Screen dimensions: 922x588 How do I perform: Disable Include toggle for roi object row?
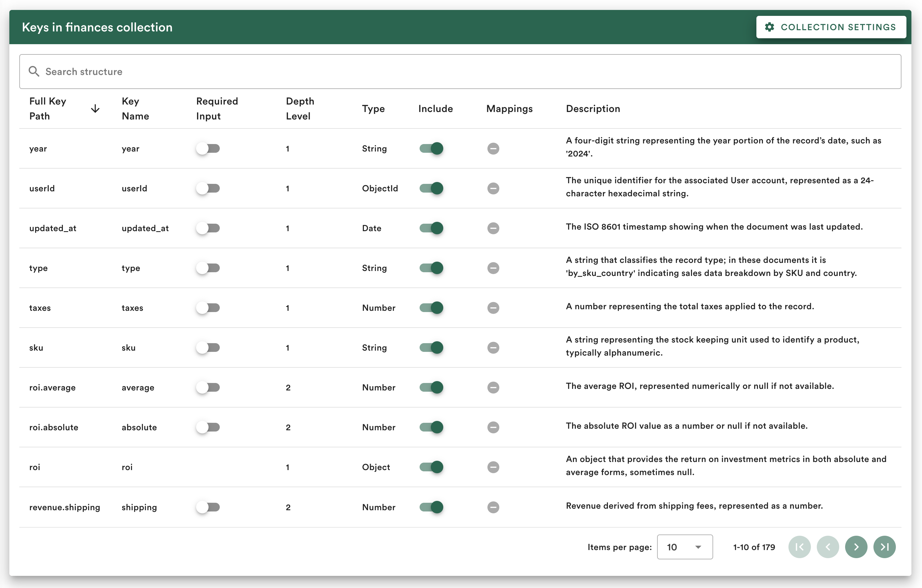click(x=431, y=467)
